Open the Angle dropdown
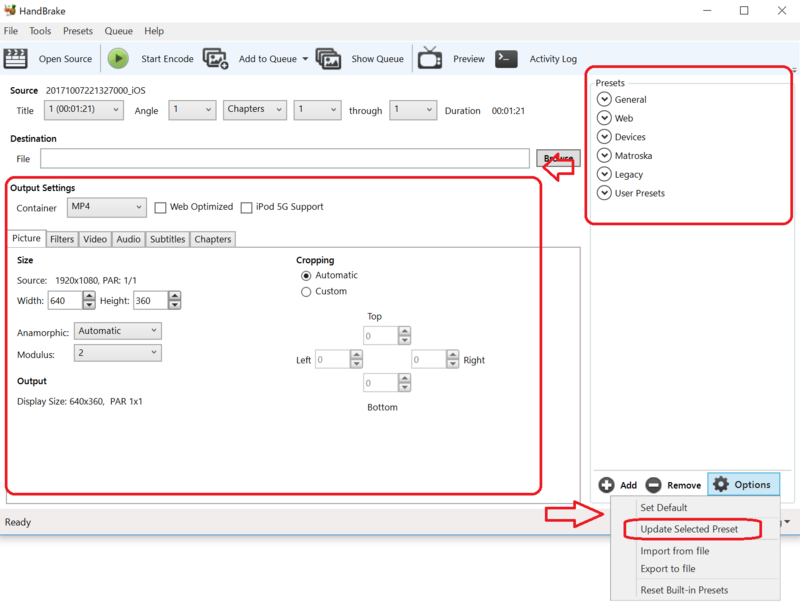800x610 pixels. (192, 110)
